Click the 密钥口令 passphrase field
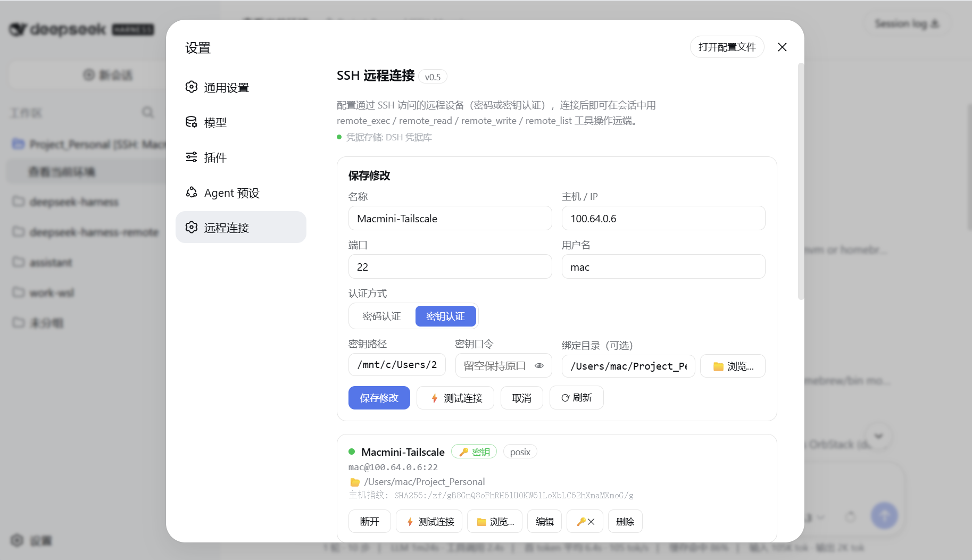The height and width of the screenshot is (560, 972). tap(503, 366)
